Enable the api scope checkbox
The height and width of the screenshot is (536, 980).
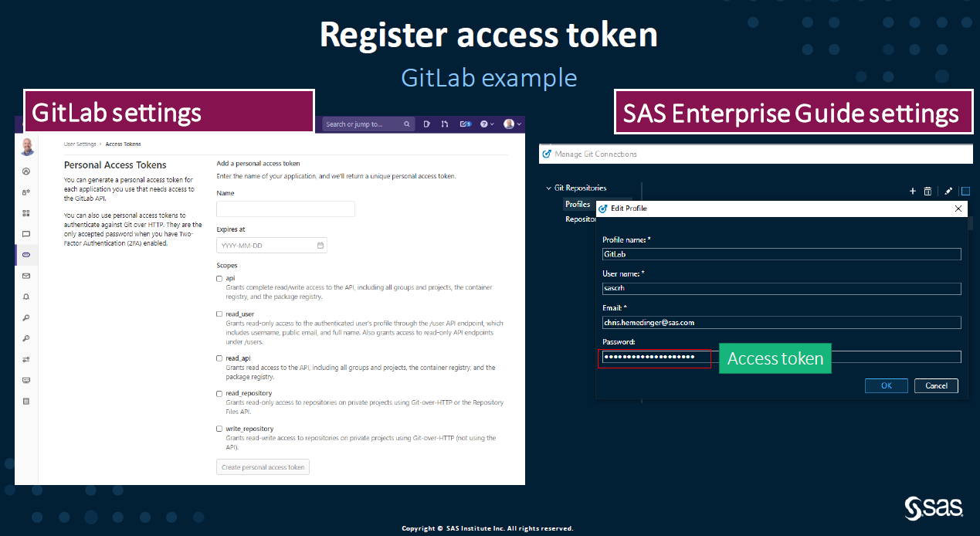(x=219, y=278)
